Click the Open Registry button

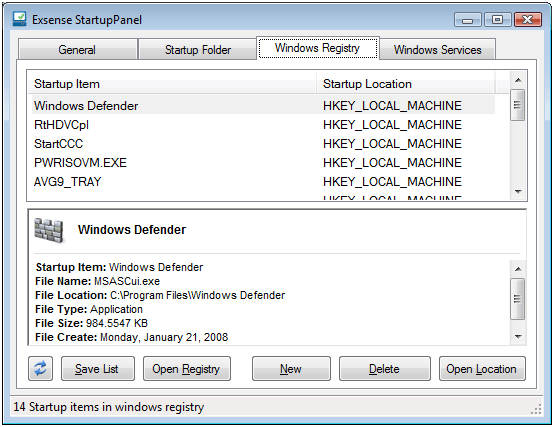pos(187,369)
